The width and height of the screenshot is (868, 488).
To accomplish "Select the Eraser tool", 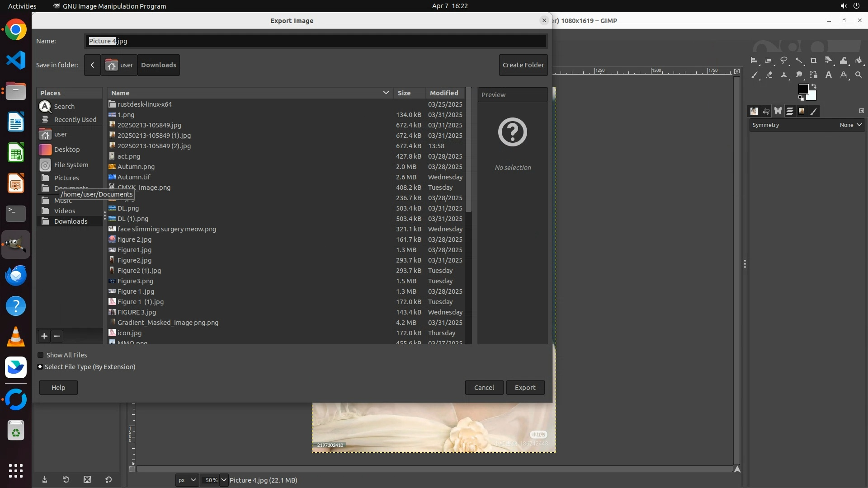I will click(x=769, y=75).
